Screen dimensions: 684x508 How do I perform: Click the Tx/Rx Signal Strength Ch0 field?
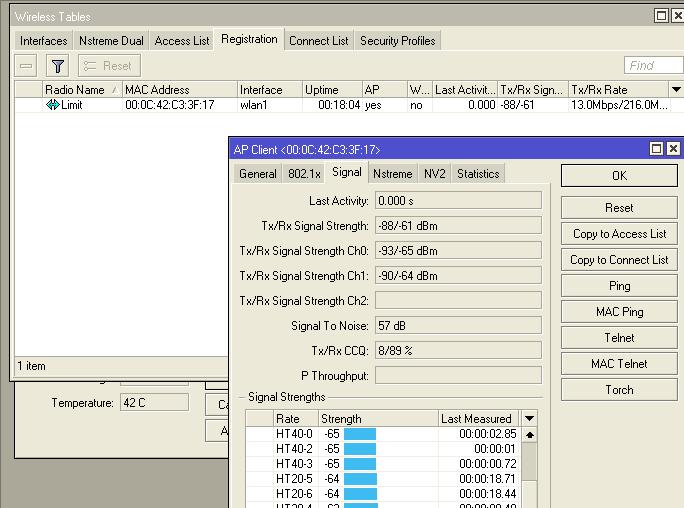[458, 251]
